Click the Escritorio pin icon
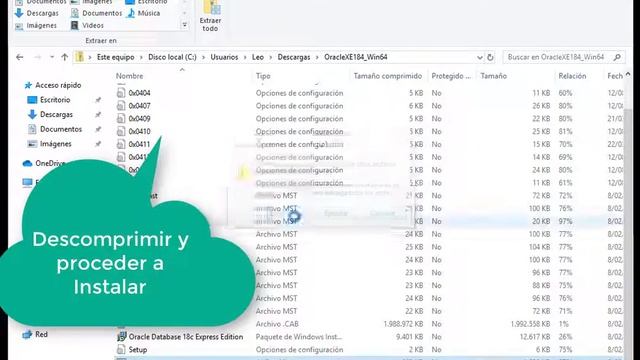 click(98, 100)
